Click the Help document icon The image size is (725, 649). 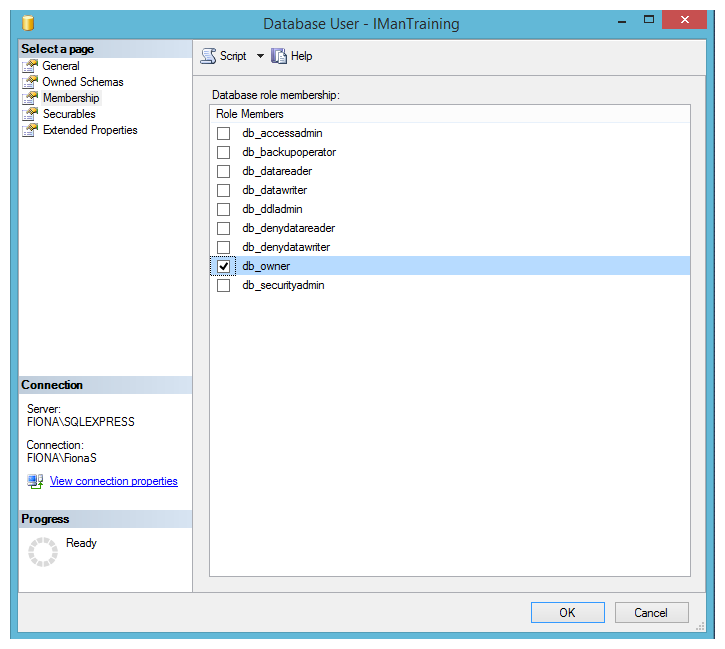pyautogui.click(x=279, y=56)
